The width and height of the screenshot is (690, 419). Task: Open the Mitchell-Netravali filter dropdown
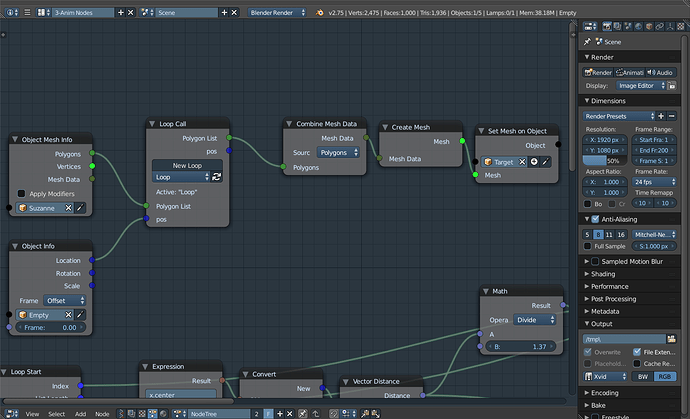(x=654, y=235)
